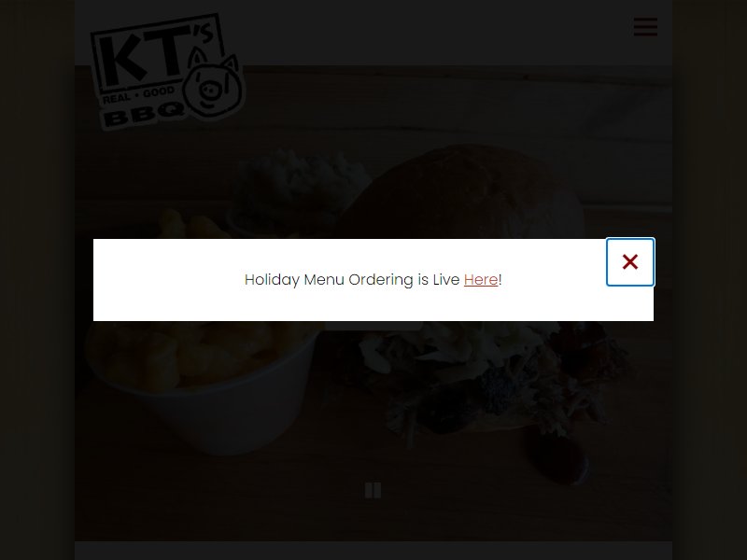The width and height of the screenshot is (747, 560).
Task: Click the pig face drawing in the logo
Action: tap(214, 86)
